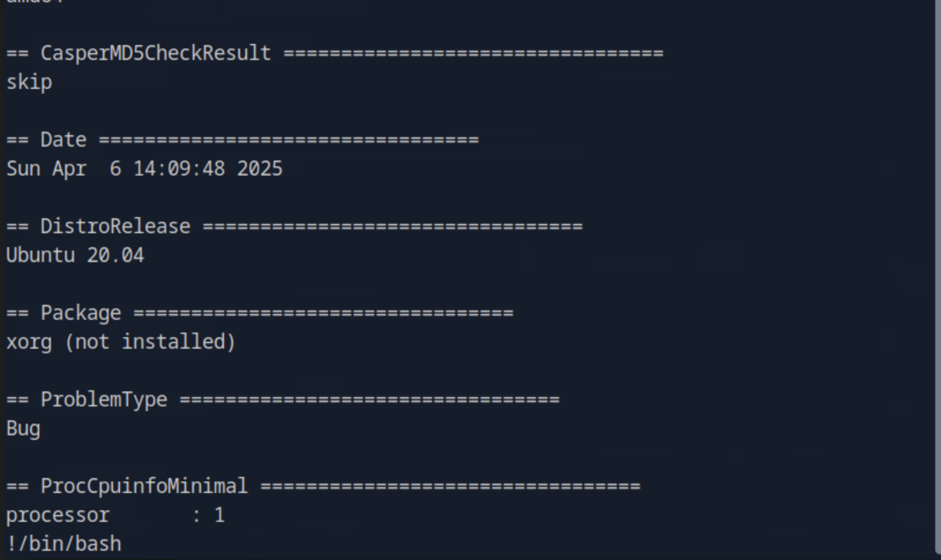The image size is (941, 560).
Task: Click the package name "xorg"
Action: click(x=29, y=342)
